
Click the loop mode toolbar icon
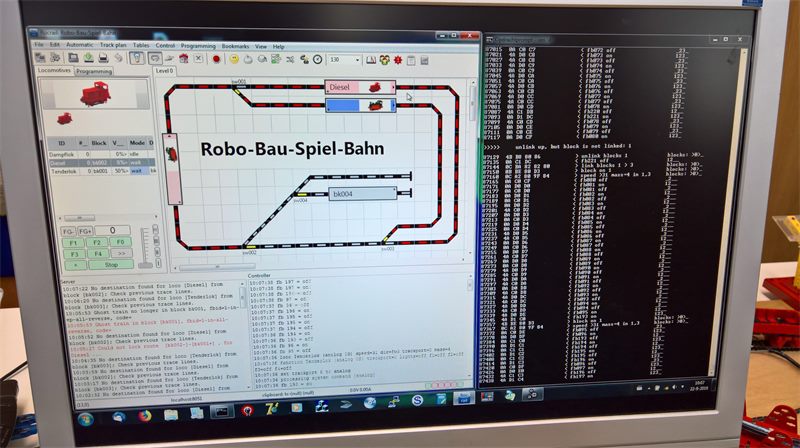[155, 59]
